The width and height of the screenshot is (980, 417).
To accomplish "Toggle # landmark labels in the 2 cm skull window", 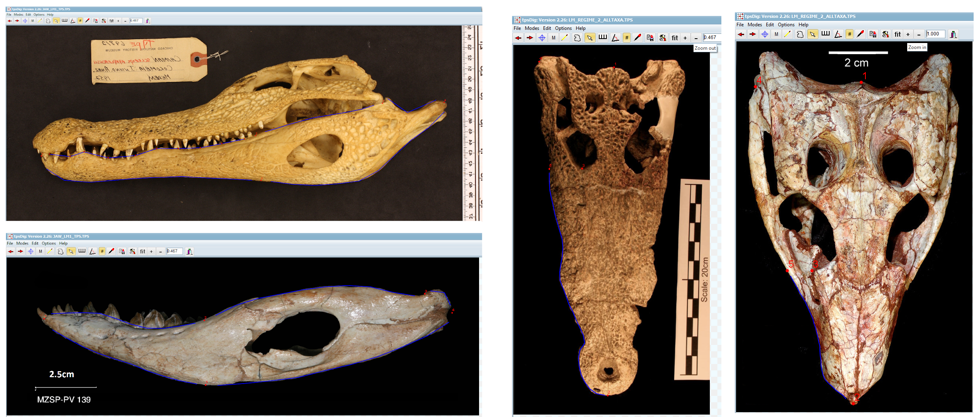I will tap(849, 34).
